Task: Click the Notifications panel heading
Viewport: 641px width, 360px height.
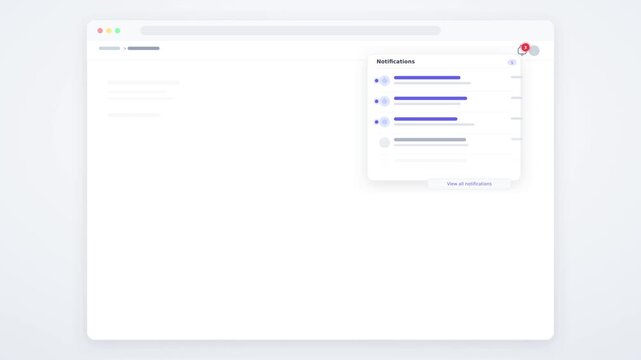Action: click(395, 61)
